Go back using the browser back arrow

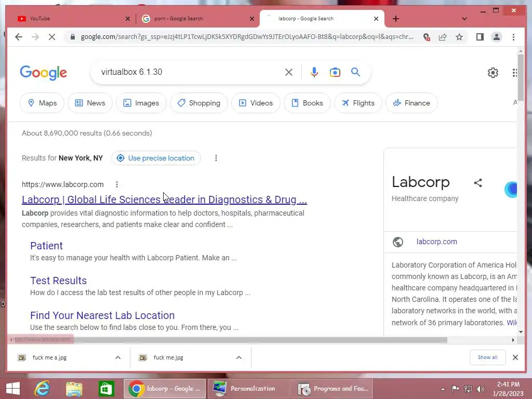pyautogui.click(x=19, y=37)
